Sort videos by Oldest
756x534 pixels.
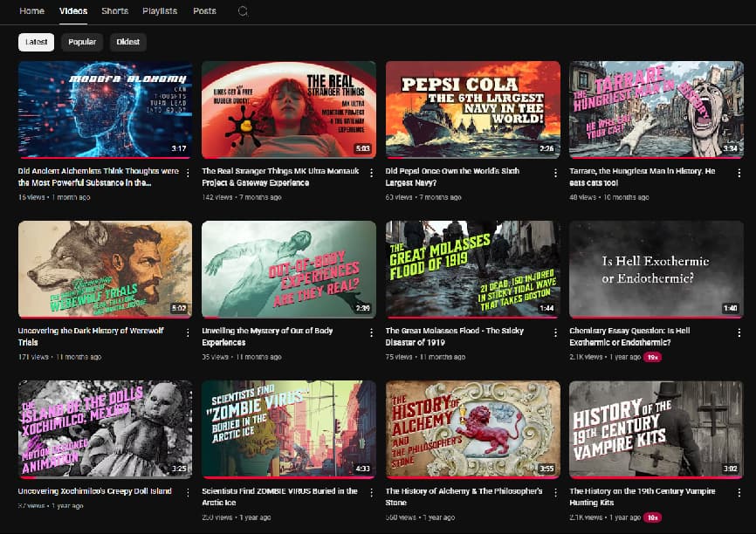(x=127, y=42)
